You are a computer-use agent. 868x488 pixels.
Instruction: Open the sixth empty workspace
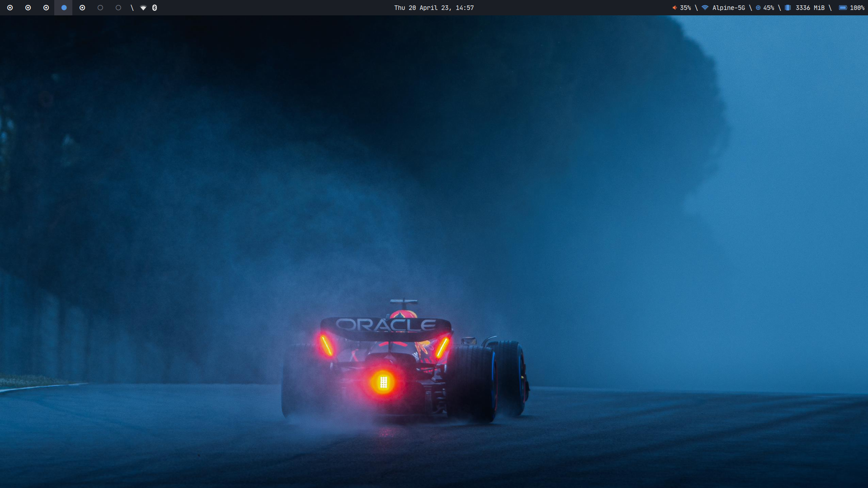click(100, 8)
